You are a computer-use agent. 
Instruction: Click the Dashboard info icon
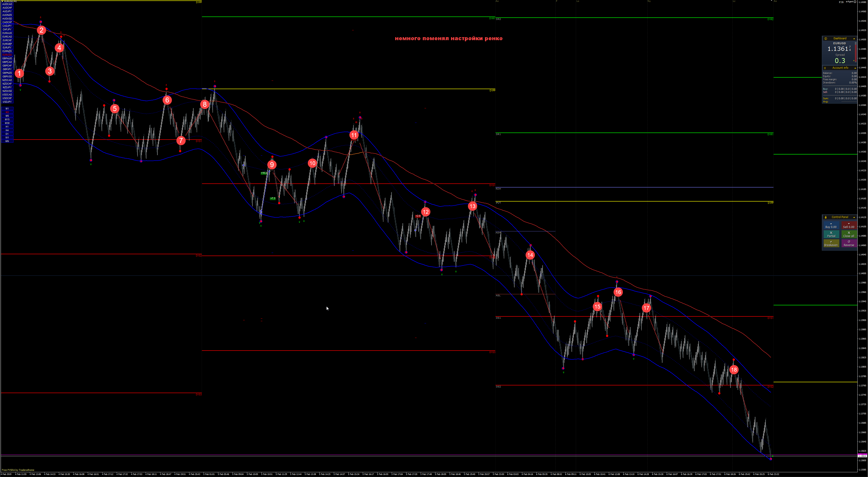pos(825,38)
